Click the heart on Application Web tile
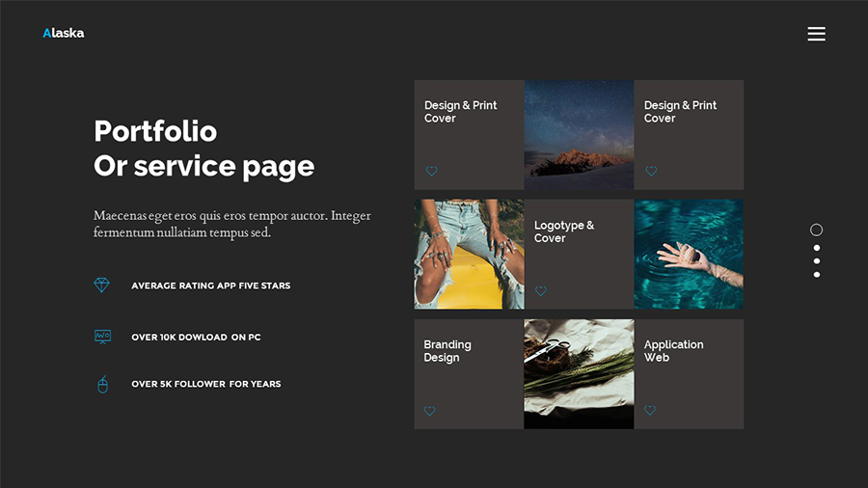The height and width of the screenshot is (488, 868). pyautogui.click(x=650, y=410)
